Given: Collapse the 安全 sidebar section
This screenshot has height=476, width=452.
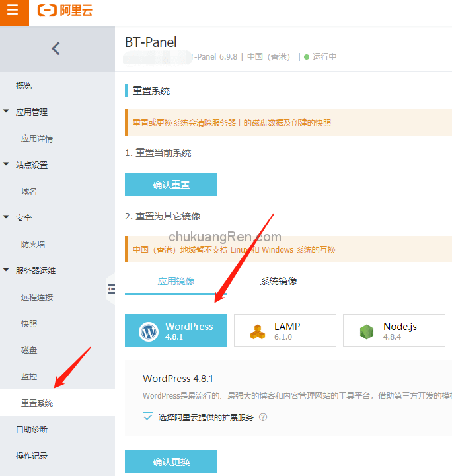Looking at the screenshot, I should pyautogui.click(x=7, y=218).
